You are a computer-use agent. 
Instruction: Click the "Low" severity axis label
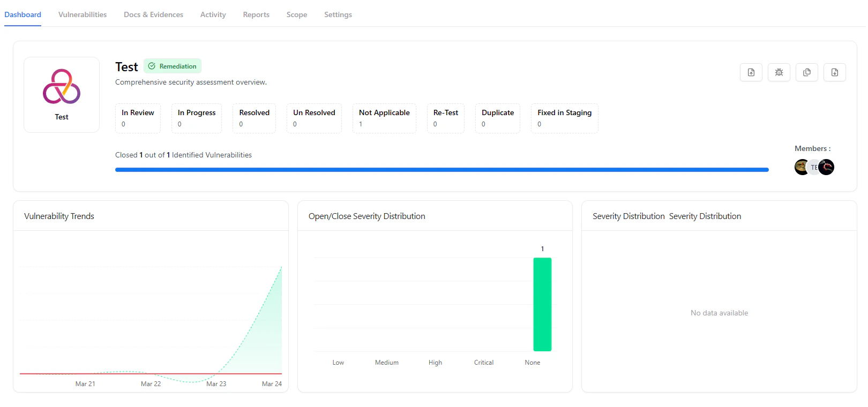338,363
